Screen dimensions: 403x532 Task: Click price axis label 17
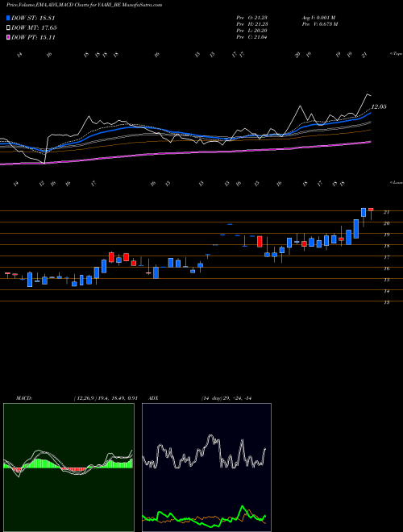(x=386, y=257)
